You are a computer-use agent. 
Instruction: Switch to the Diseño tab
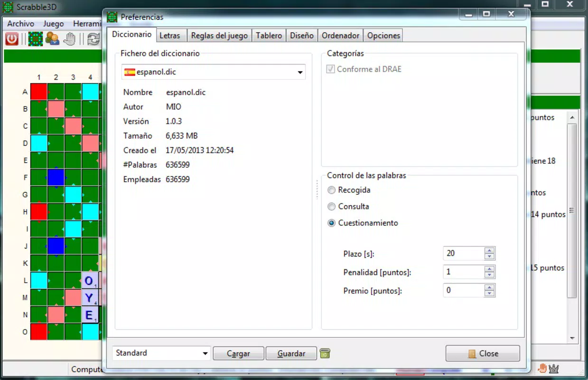tap(302, 36)
